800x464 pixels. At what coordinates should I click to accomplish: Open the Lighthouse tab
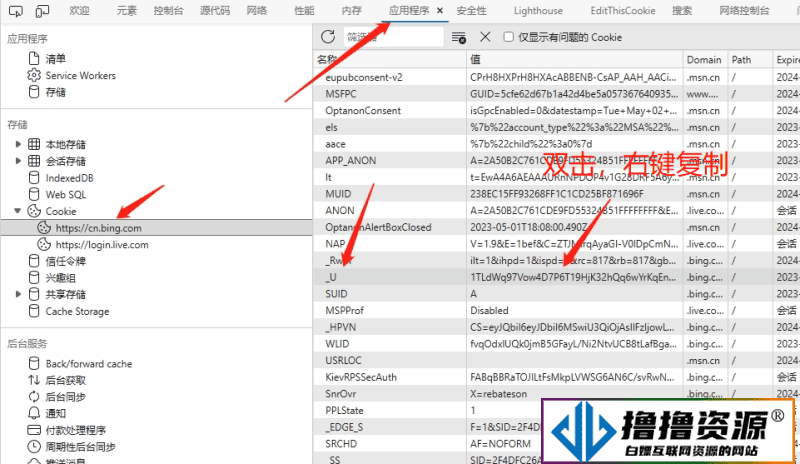[x=538, y=11]
